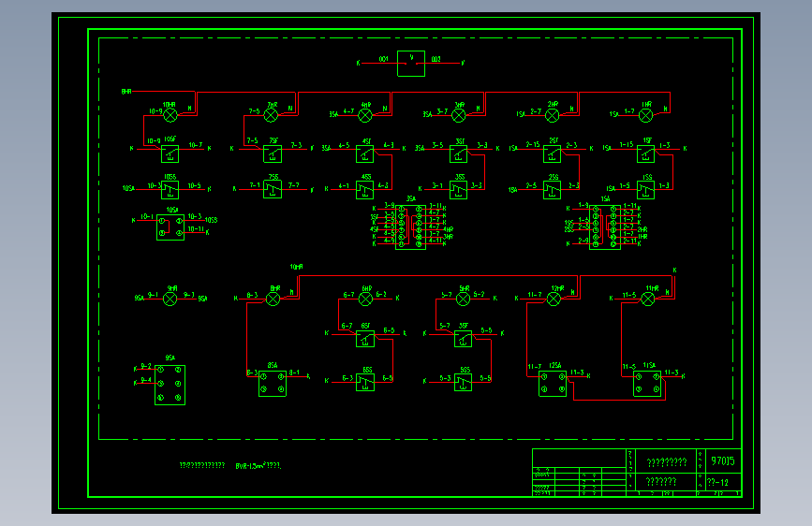Pick the 1HR indicator lamp symbol
The image size is (812, 526).
click(x=646, y=115)
